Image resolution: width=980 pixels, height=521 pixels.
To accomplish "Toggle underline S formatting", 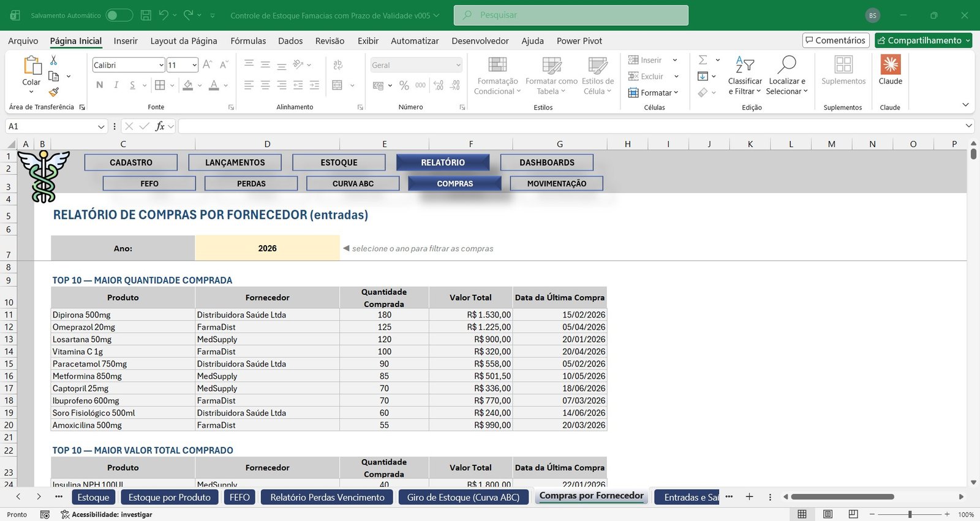I will [132, 85].
